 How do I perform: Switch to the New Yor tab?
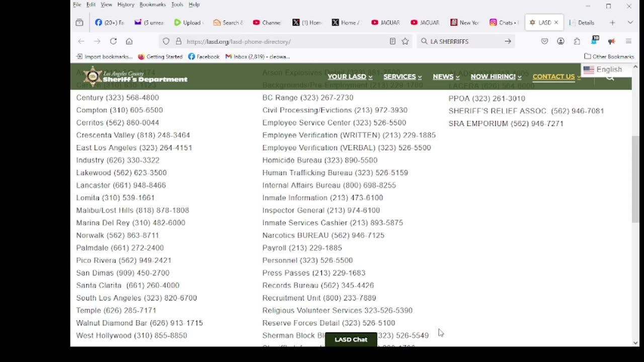pos(465,23)
